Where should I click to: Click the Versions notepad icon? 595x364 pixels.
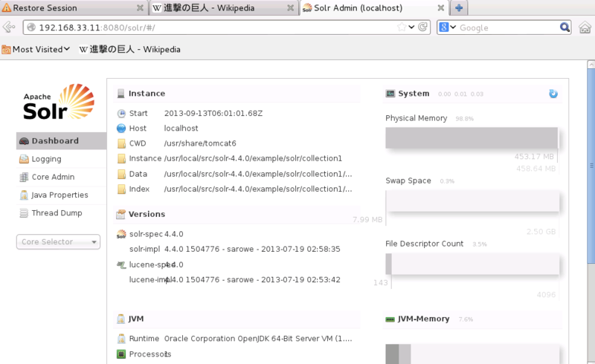pyautogui.click(x=120, y=214)
